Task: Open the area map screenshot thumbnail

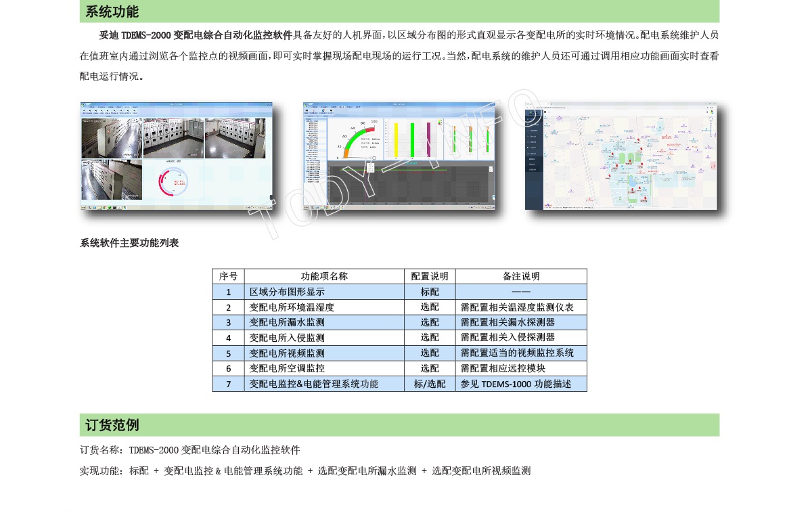Action: (x=621, y=156)
